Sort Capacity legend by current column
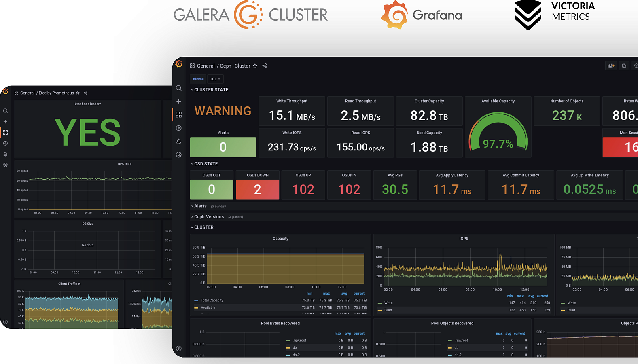Viewport: 638px width, 364px height. [359, 294]
